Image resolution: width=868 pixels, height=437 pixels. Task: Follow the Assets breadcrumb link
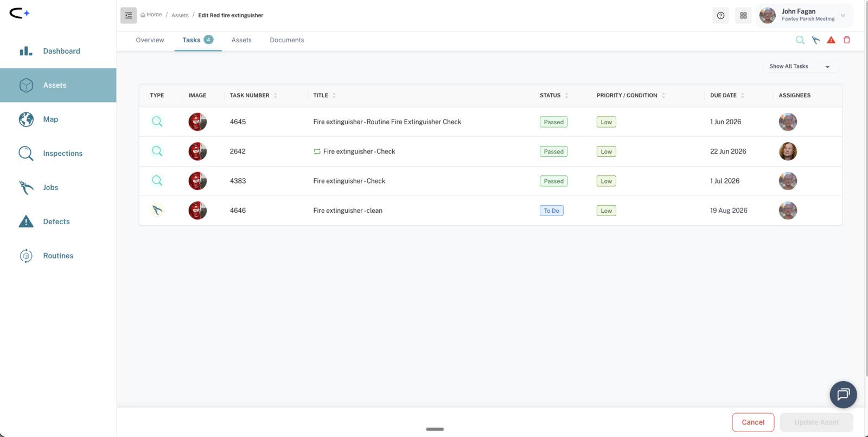180,15
